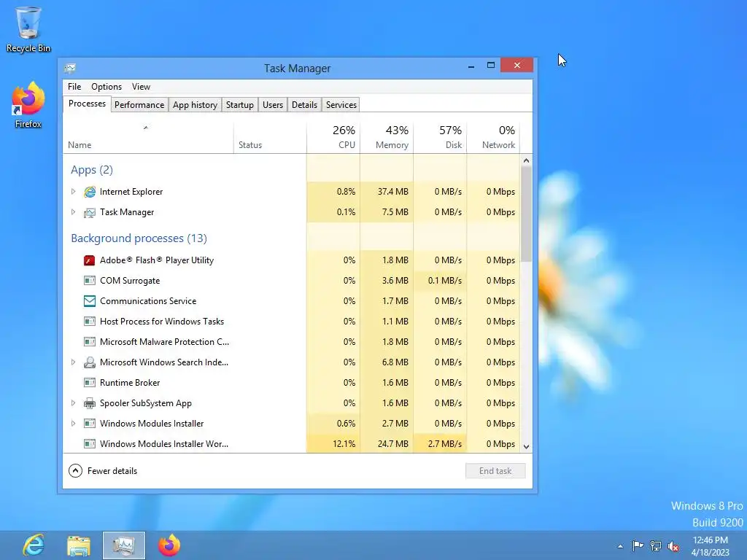This screenshot has height=560, width=747.
Task: Expand the Spooler SubSystem App group
Action: click(x=73, y=402)
